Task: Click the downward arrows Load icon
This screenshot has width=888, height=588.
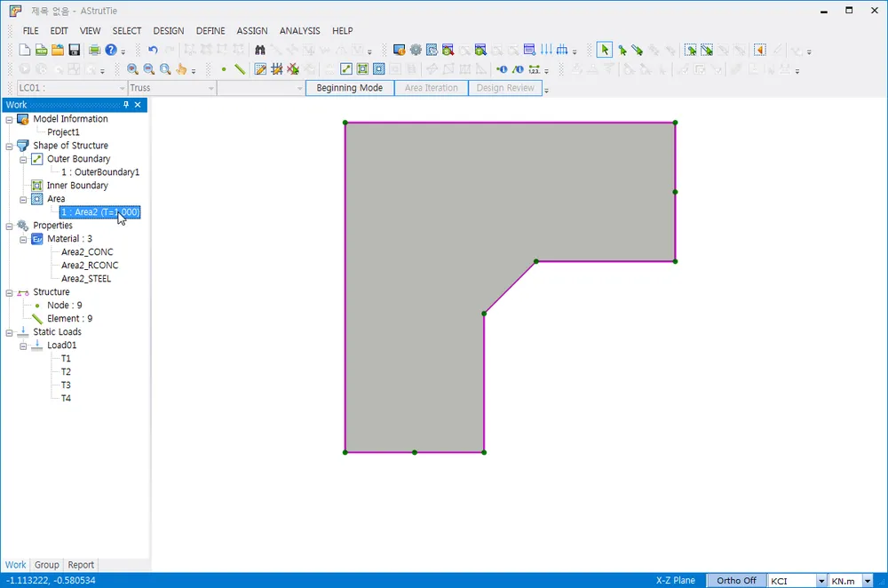Action: tap(546, 51)
